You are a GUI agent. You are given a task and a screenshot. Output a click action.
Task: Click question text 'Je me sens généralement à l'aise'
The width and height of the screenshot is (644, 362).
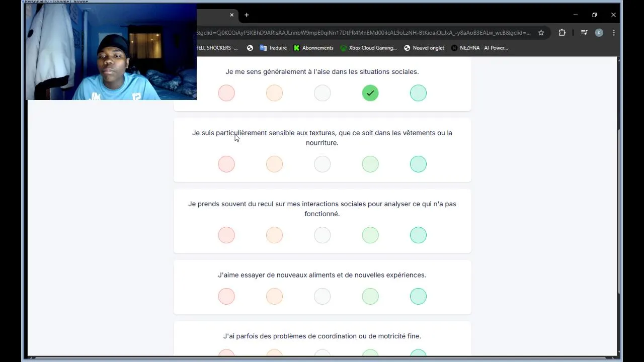pos(322,72)
